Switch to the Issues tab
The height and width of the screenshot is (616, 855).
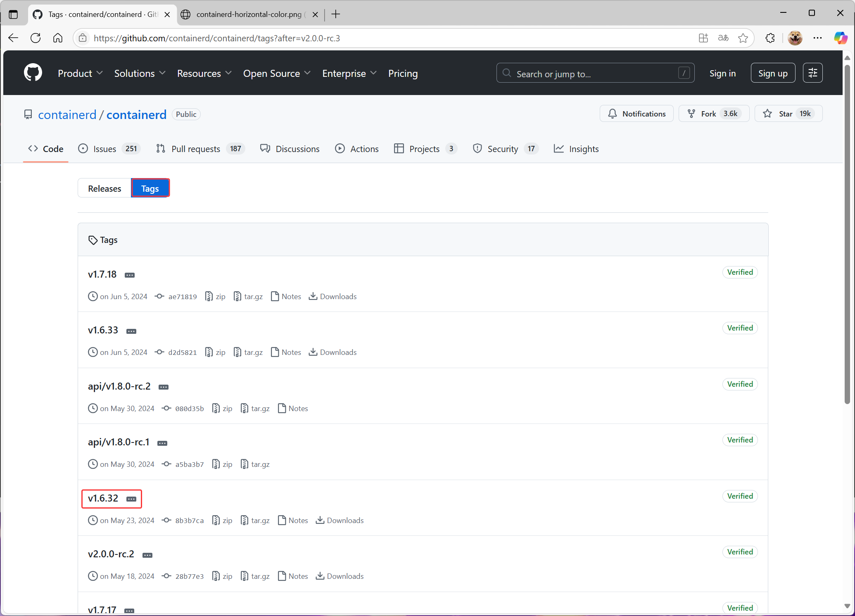[x=109, y=149]
